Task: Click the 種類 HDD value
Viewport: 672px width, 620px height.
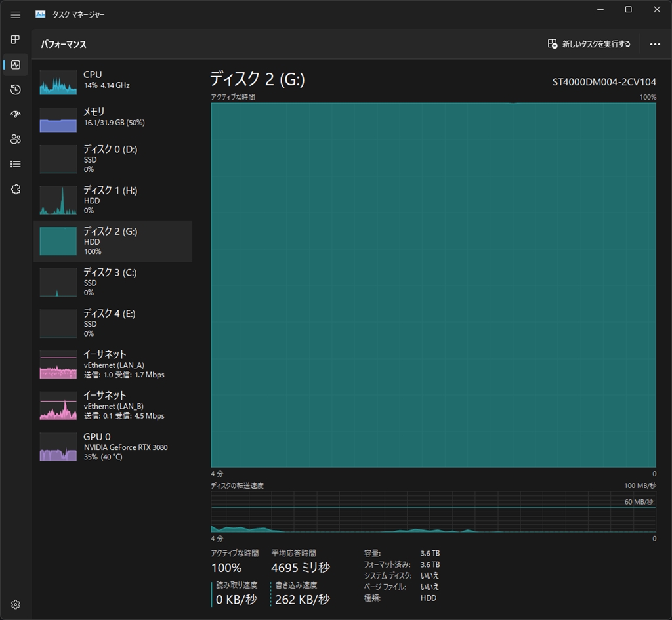Action: pos(429,598)
